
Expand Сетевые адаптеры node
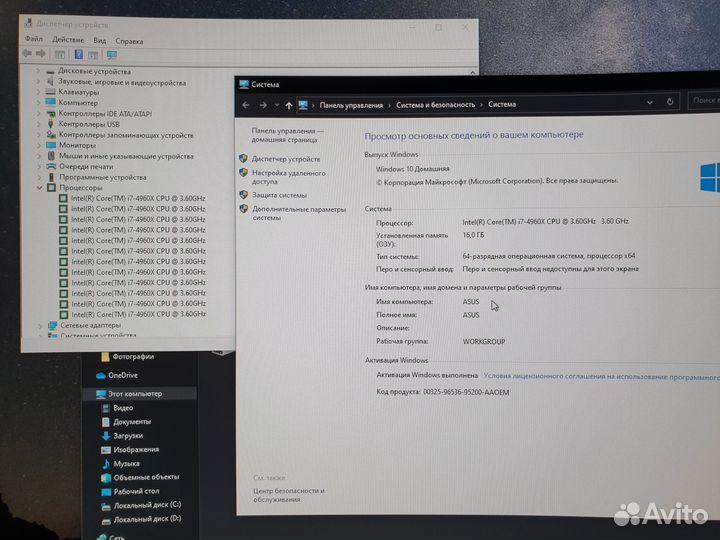(x=40, y=326)
